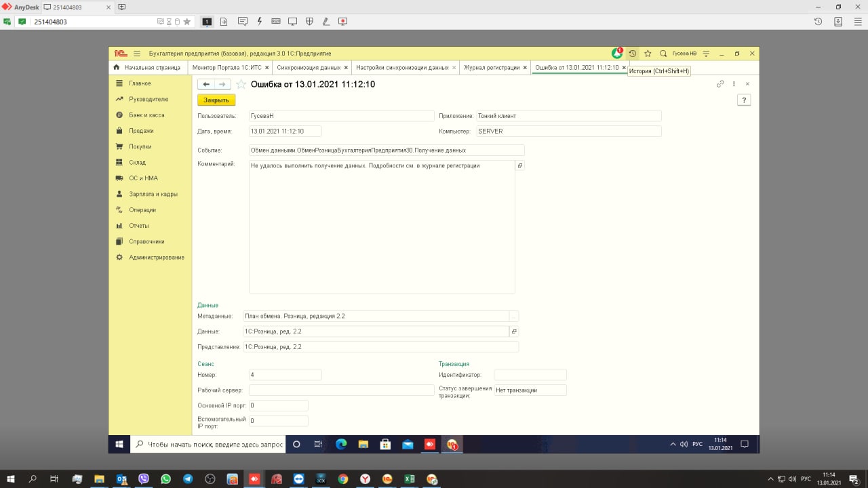Screen dimensions: 868x488
Task: Open AnyDesk file transfer icon
Action: point(224,22)
